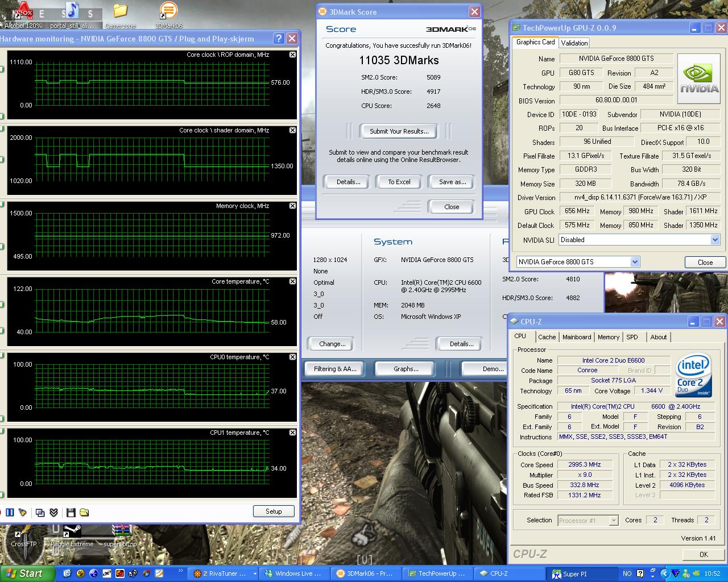Switch to the Cache tab in CPU-Z
This screenshot has width=728, height=582.
click(547, 337)
